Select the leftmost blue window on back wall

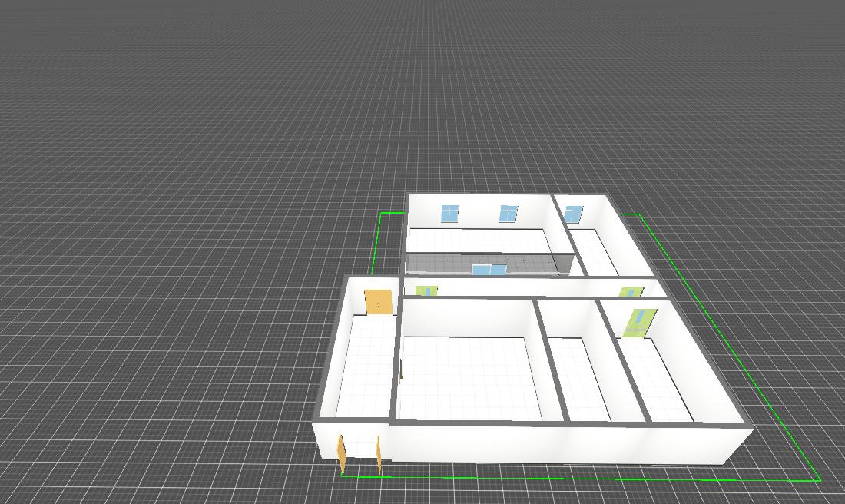[x=449, y=213]
